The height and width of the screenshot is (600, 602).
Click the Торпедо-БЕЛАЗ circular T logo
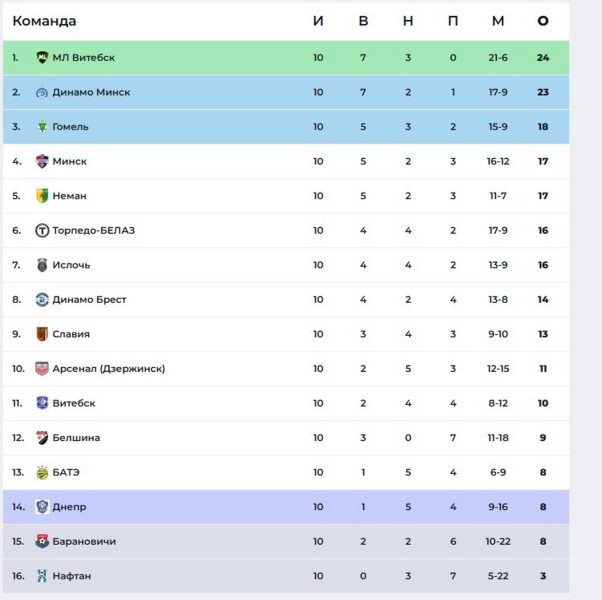click(x=42, y=230)
